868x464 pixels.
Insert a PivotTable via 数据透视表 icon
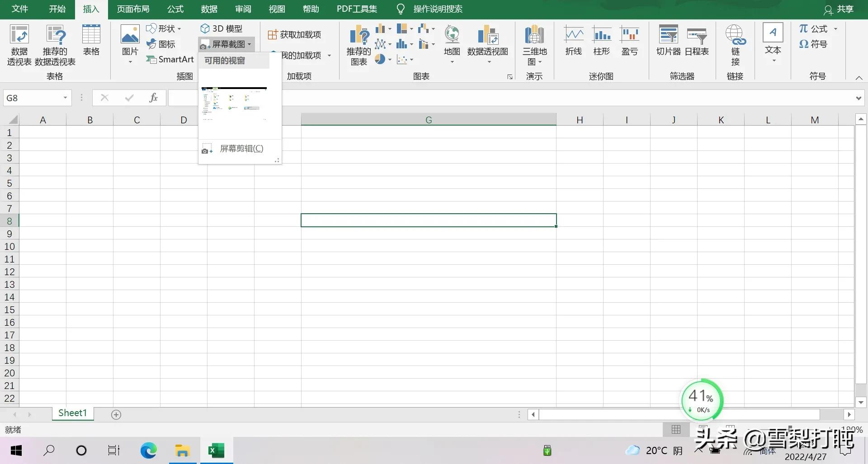point(19,44)
